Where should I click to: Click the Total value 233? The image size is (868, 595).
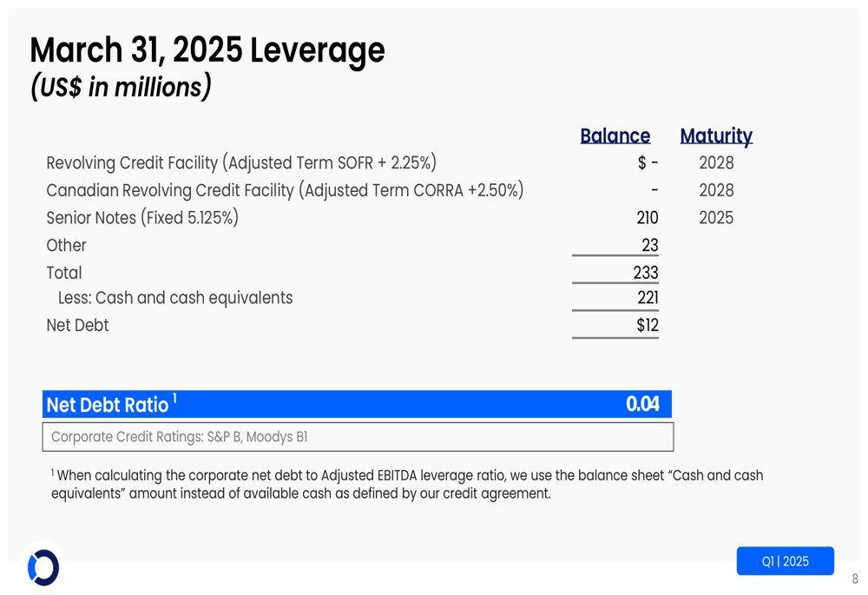tap(646, 273)
